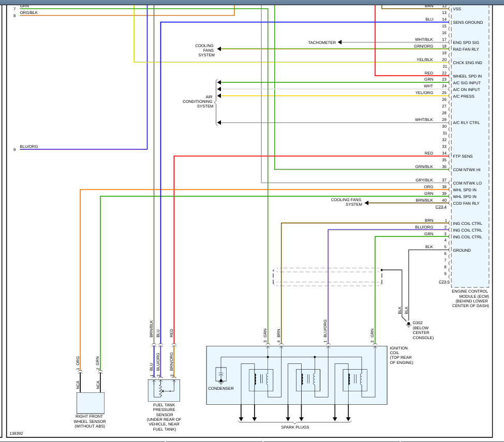Click the dashed shielded wire box
This screenshot has height=442, width=504.
(327, 277)
